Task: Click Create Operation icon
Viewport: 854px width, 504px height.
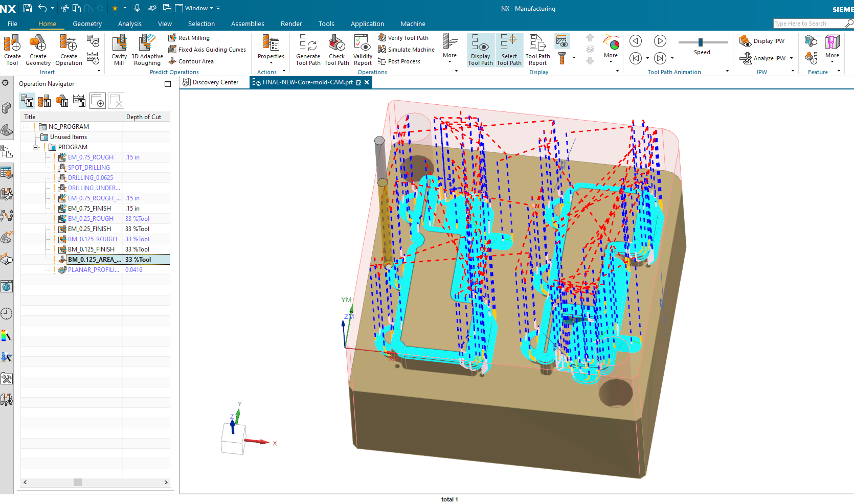Action: click(x=69, y=50)
